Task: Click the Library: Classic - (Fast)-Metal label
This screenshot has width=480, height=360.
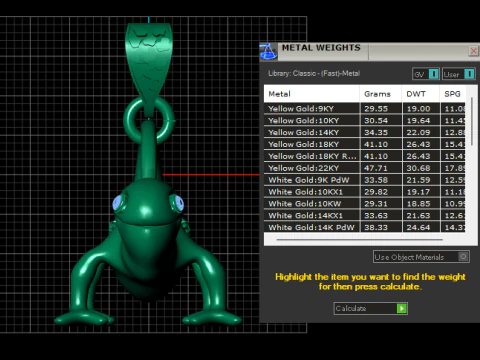Action: coord(314,73)
